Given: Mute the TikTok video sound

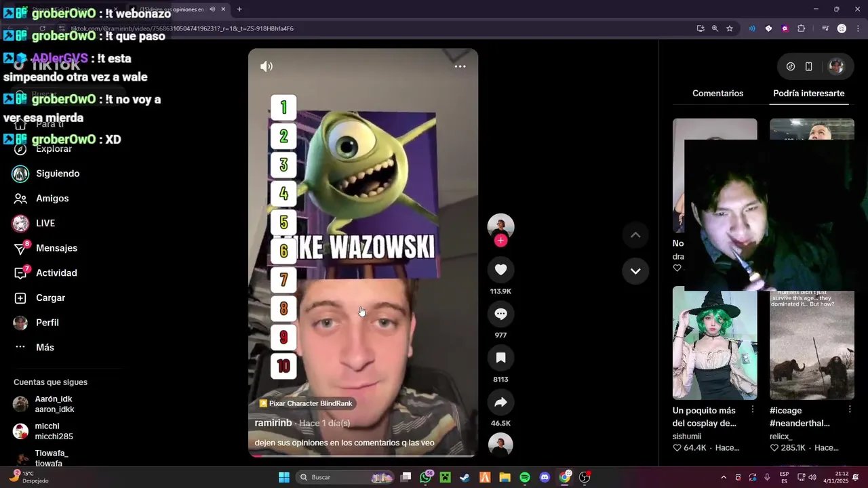Looking at the screenshot, I should (x=267, y=66).
